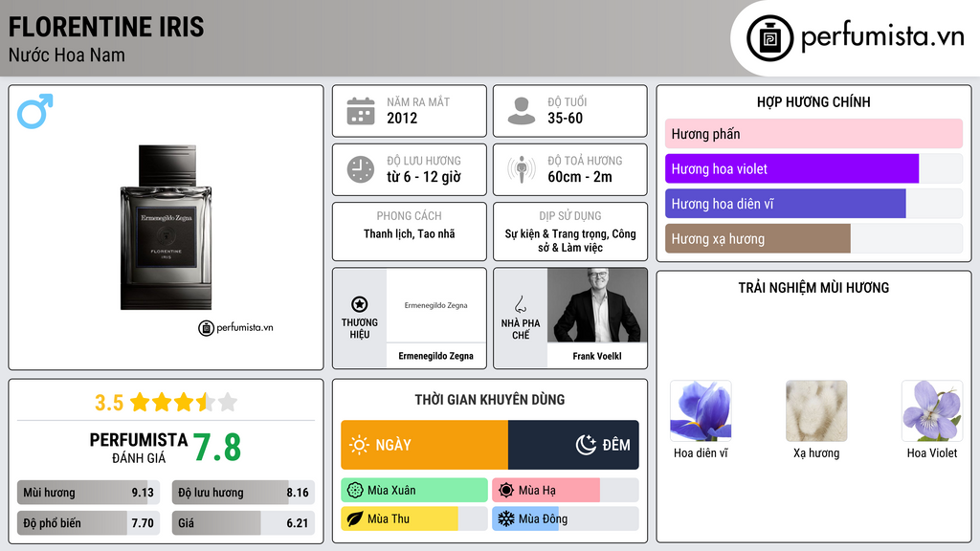Click the style text Thanh lịch, Tao nhã
This screenshot has width=980, height=551.
410,233
